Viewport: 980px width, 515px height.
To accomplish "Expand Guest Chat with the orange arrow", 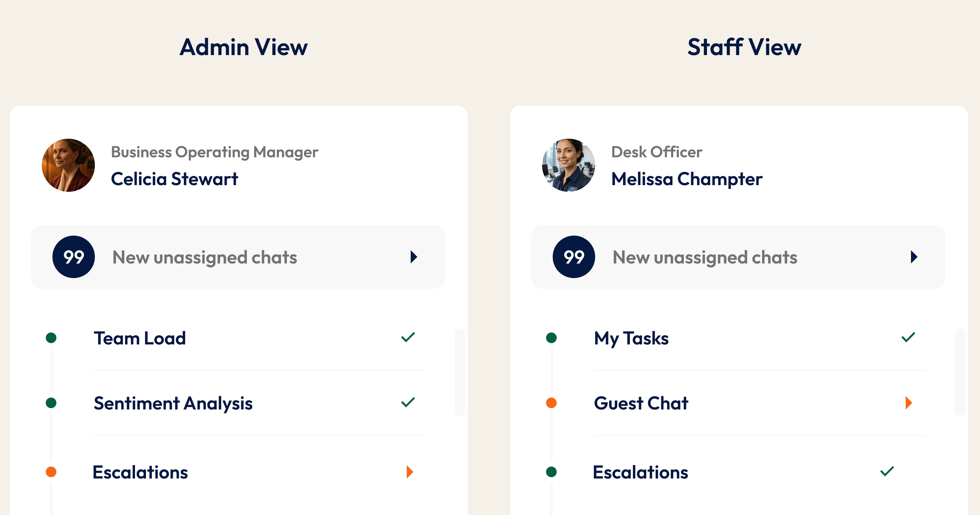I will [x=909, y=403].
